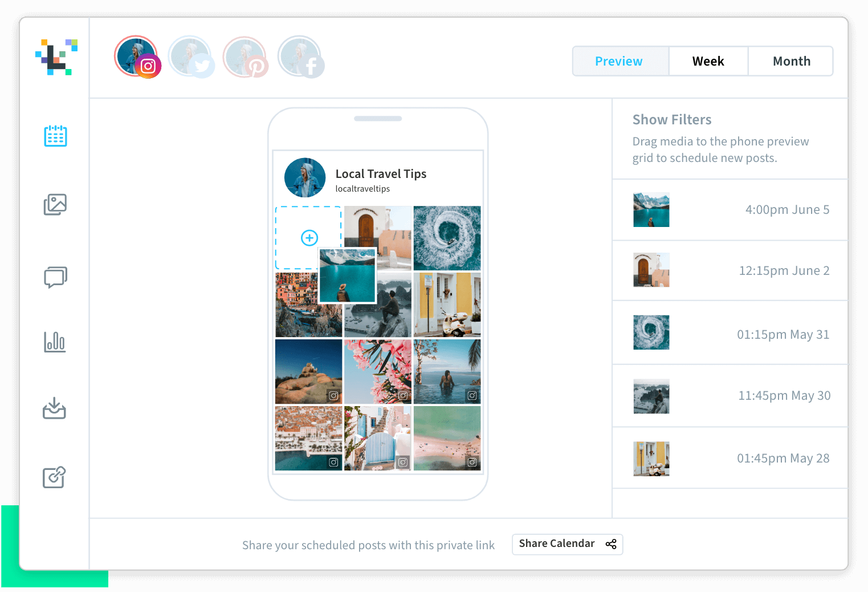Open the 01:15pm May 31 scheduled post

pos(730,333)
